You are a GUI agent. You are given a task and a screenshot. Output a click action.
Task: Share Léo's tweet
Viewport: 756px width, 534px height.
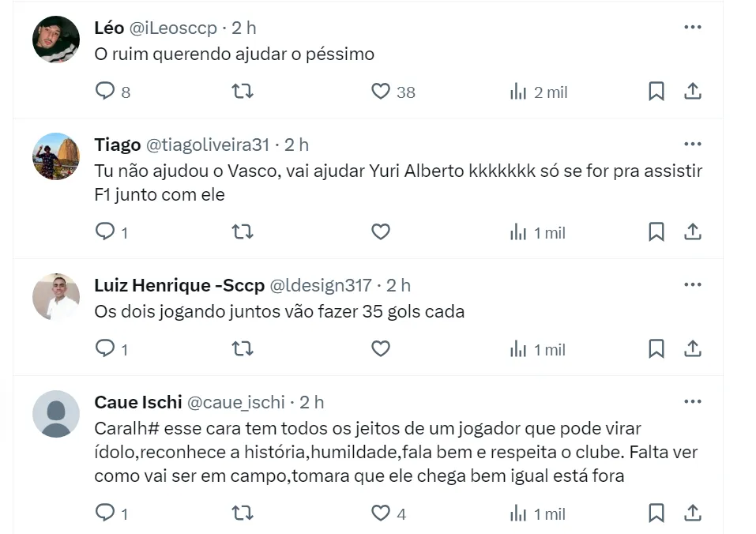(x=693, y=92)
